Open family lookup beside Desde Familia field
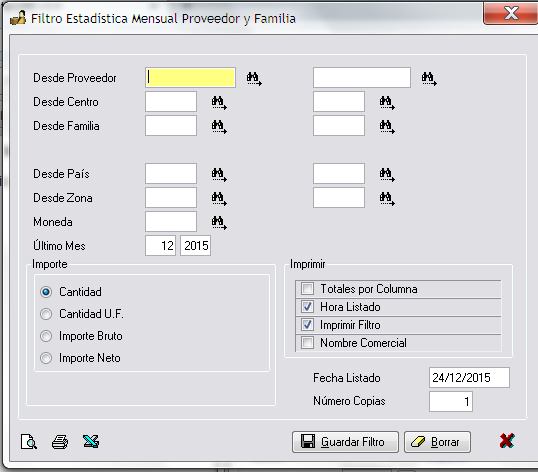538x472 pixels. click(219, 127)
